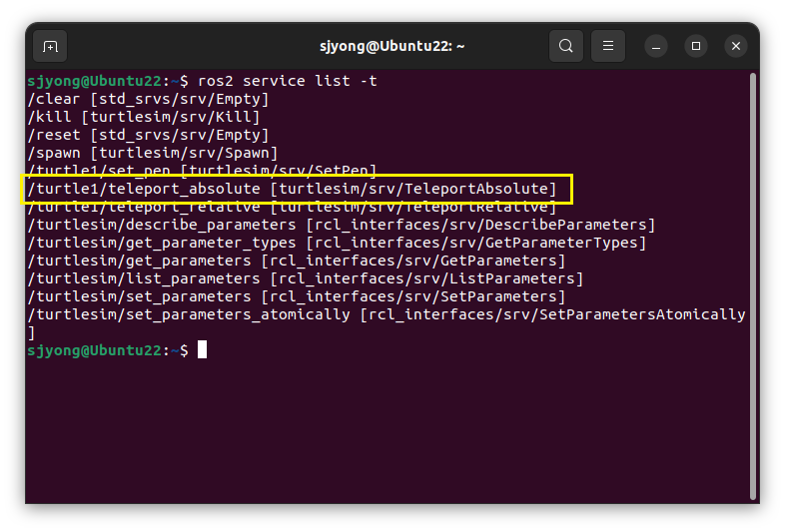The image size is (785, 532).
Task: Click the cursor at the bottom prompt
Action: click(x=202, y=349)
